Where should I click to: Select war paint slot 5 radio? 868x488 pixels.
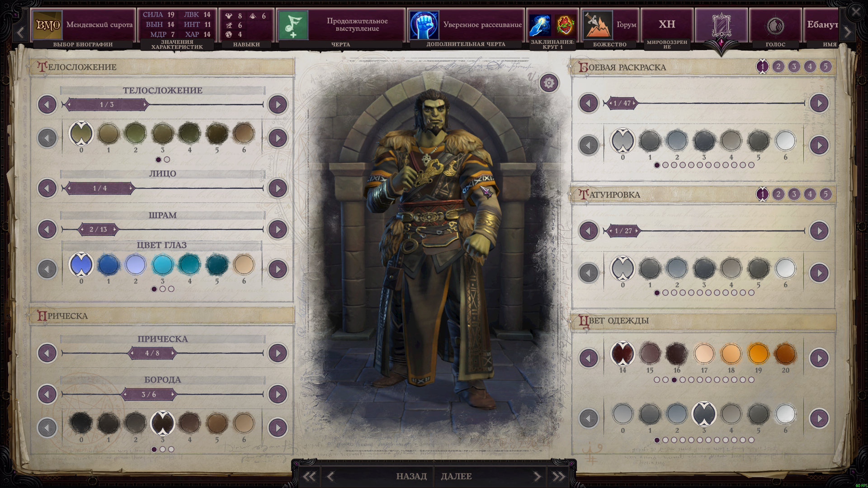point(826,67)
